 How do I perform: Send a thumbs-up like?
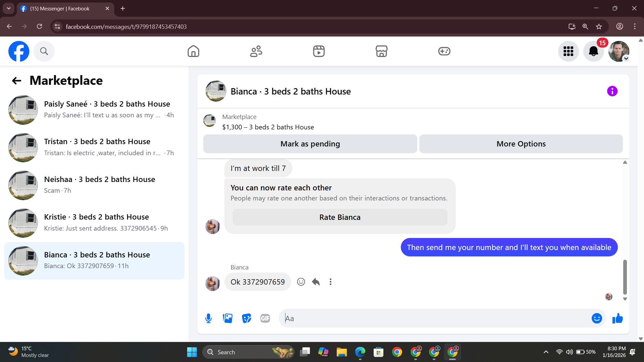(618, 318)
